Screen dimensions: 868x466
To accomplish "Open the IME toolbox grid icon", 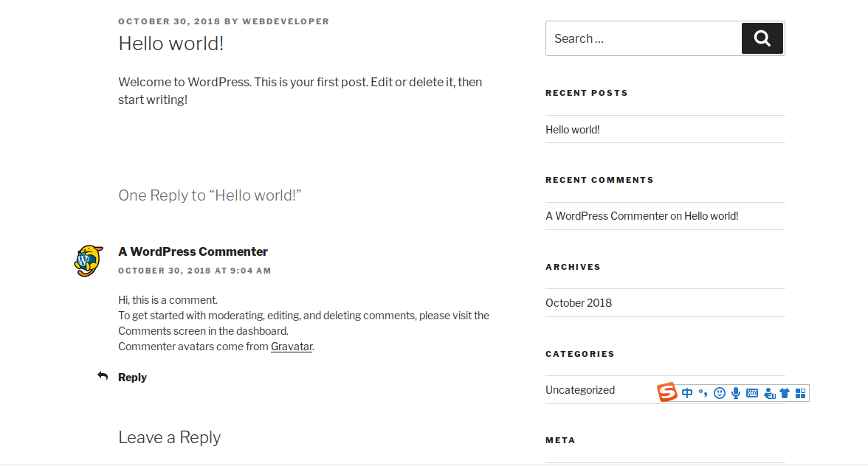I will [x=800, y=393].
